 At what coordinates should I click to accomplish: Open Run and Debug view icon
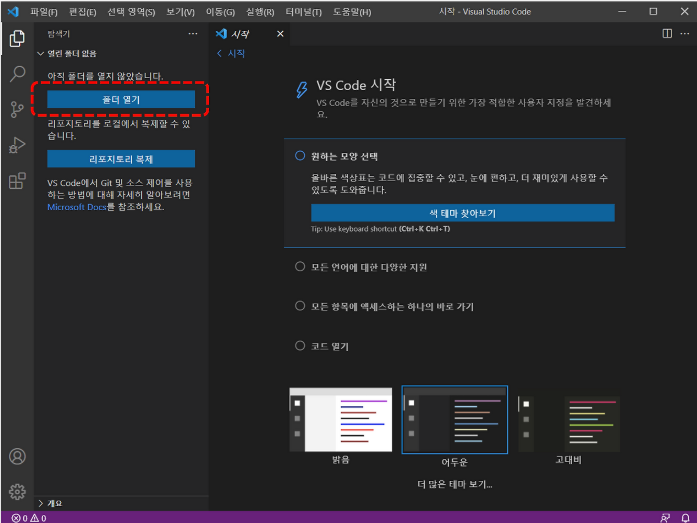pyautogui.click(x=17, y=145)
